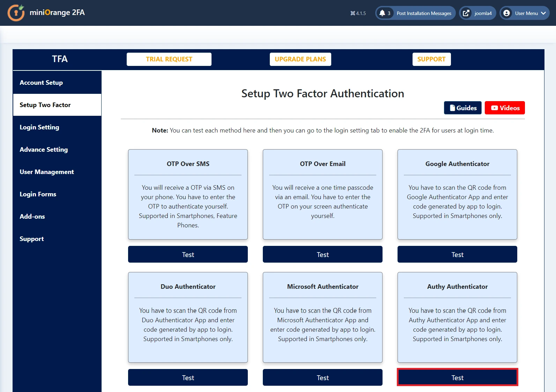Open the Add-ons tab
The width and height of the screenshot is (556, 392).
(x=57, y=217)
